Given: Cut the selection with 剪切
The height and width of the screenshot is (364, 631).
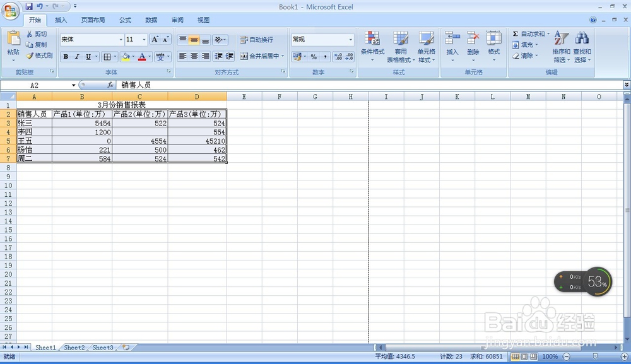Looking at the screenshot, I should pos(37,34).
